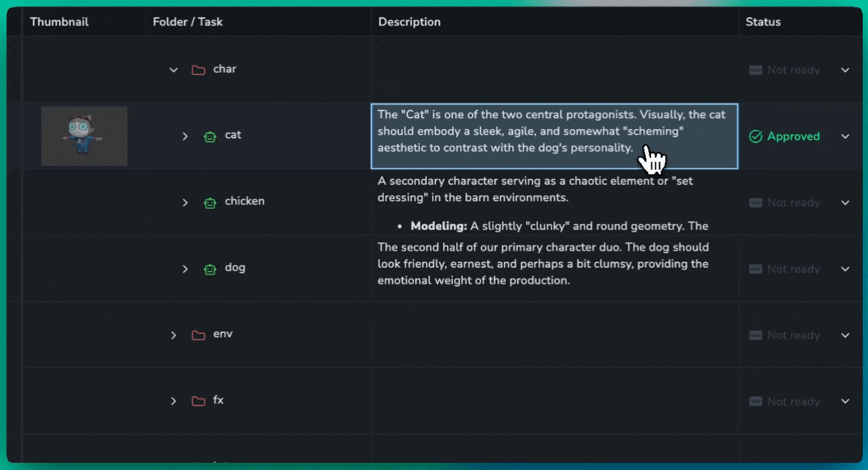Open the cat character thumbnail

(84, 136)
